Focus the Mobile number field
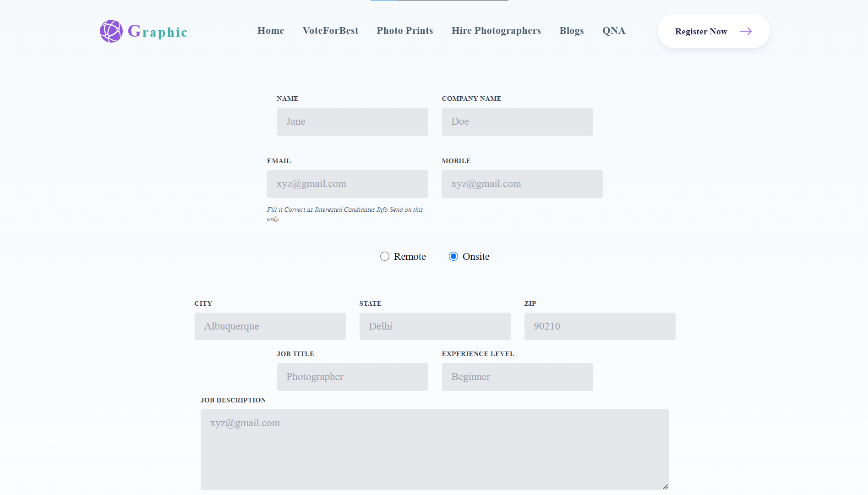The height and width of the screenshot is (495, 868). tap(522, 184)
